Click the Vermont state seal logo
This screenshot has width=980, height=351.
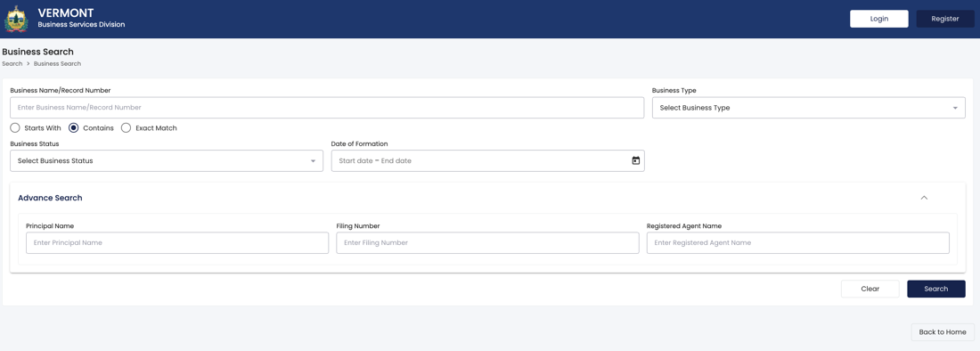tap(16, 19)
